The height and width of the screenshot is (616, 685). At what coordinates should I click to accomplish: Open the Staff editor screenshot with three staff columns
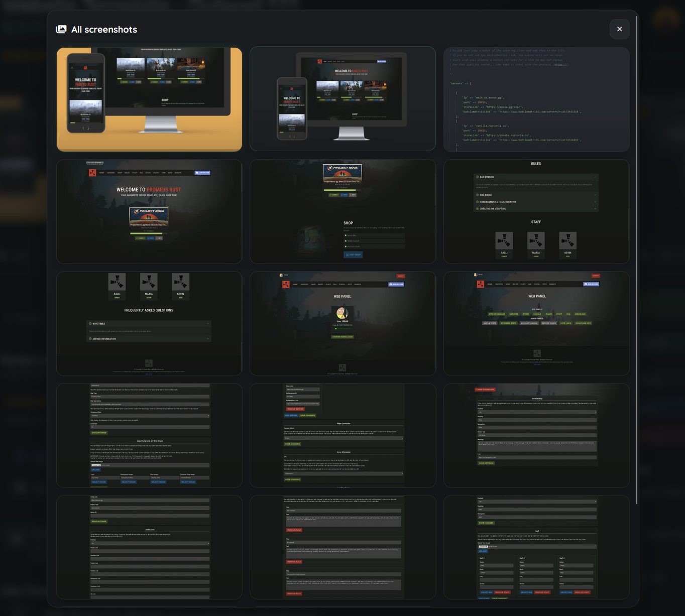pyautogui.click(x=536, y=547)
